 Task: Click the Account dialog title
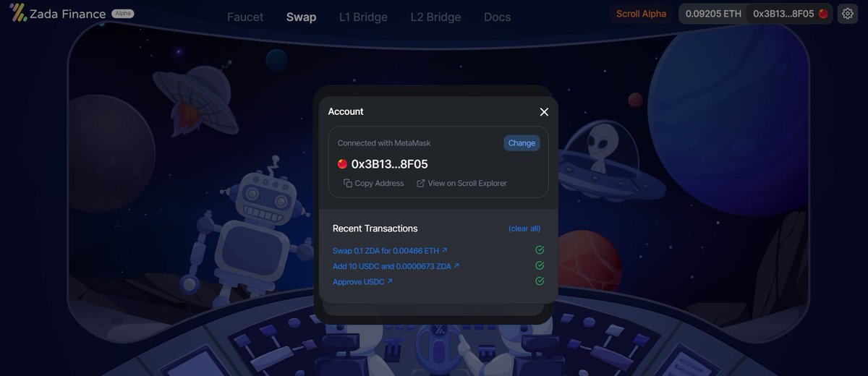pyautogui.click(x=346, y=111)
